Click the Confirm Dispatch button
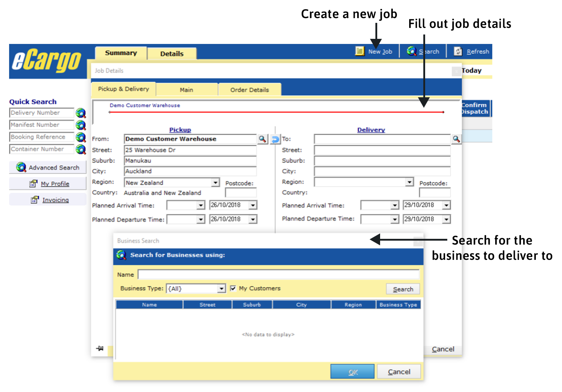 tap(475, 109)
